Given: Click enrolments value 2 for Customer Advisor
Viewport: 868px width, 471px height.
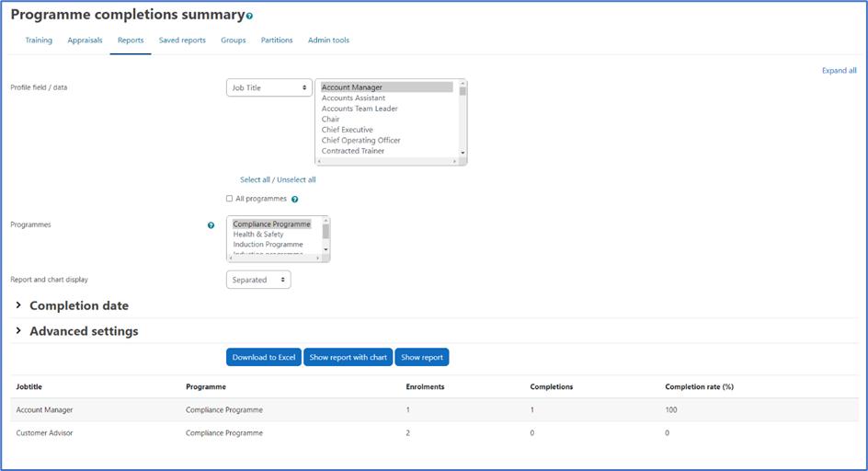Looking at the screenshot, I should tap(408, 433).
